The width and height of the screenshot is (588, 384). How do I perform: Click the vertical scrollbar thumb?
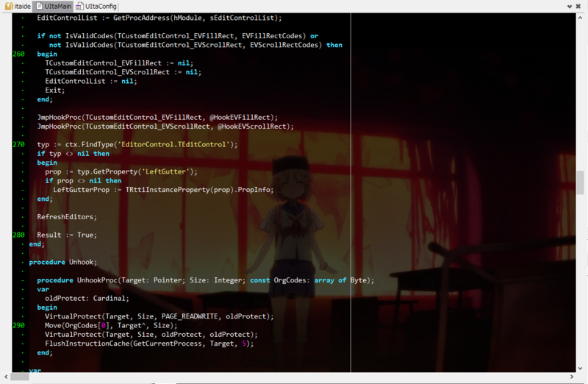tap(581, 182)
